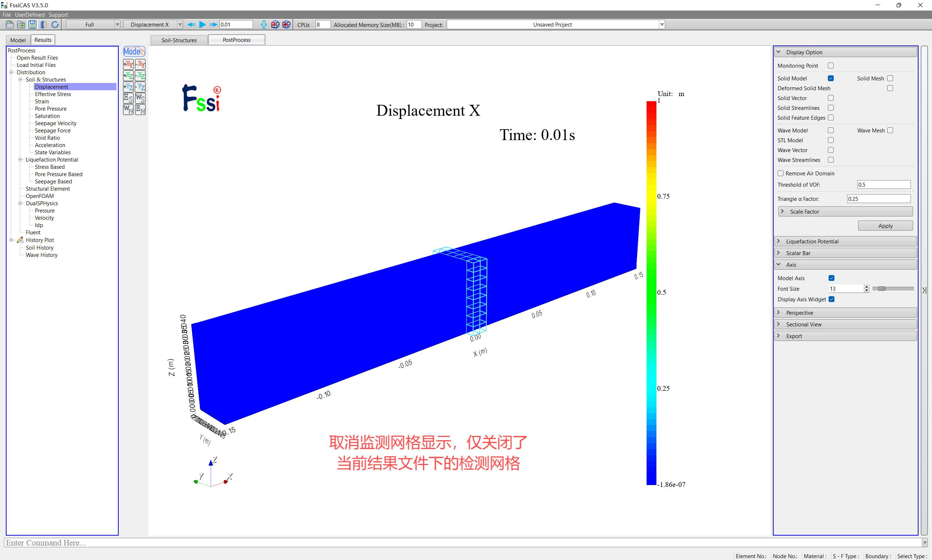The width and height of the screenshot is (932, 560).
Task: Step to previous time with left arrow
Action: (x=191, y=24)
